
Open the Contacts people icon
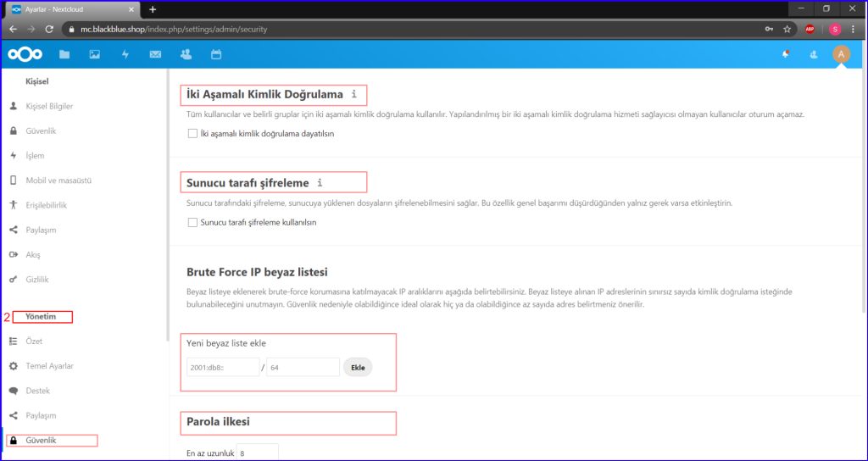click(186, 54)
